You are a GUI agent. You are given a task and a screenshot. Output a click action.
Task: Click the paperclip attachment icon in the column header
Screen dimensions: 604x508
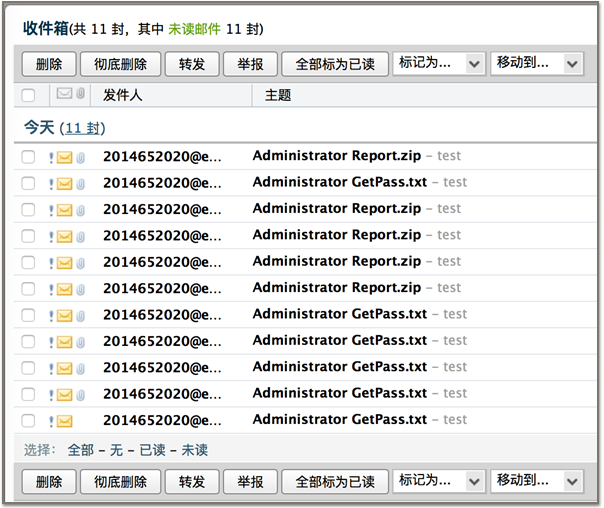(x=80, y=93)
